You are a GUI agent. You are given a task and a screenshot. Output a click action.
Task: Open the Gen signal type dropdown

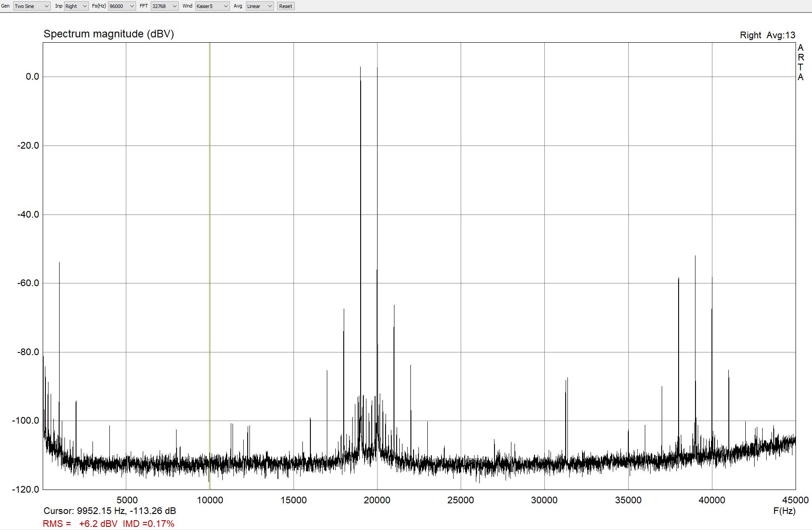32,6
